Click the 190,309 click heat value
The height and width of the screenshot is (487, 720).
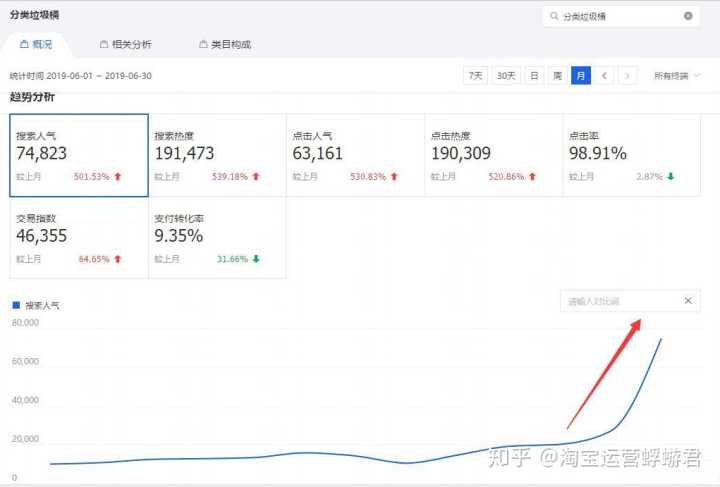(461, 153)
